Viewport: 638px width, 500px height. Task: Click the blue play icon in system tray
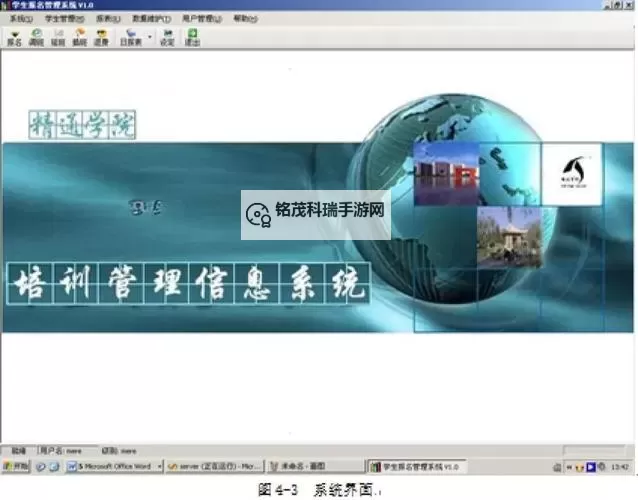point(591,467)
